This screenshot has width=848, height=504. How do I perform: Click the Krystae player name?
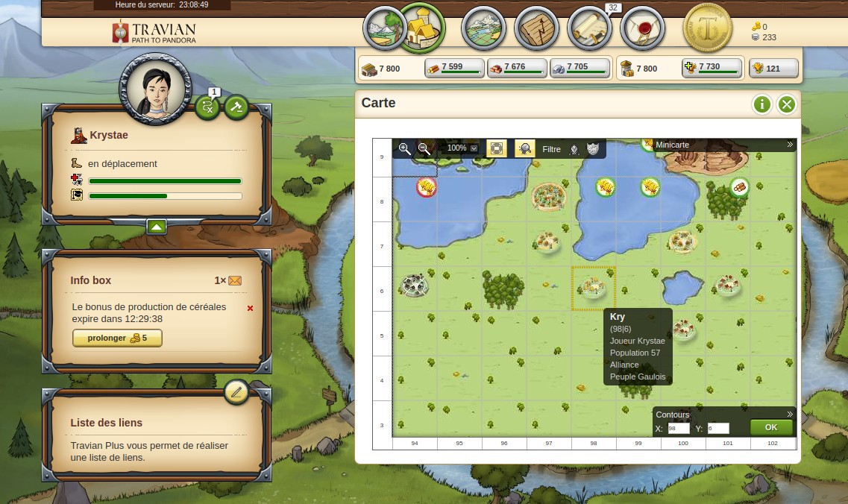(x=109, y=135)
